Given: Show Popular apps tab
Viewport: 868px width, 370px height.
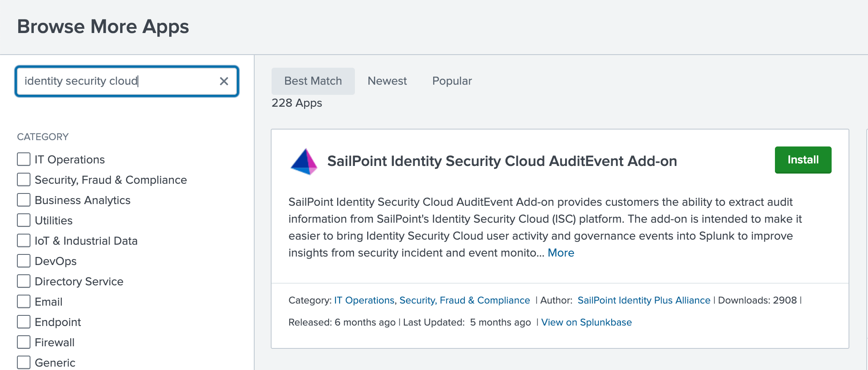Looking at the screenshot, I should click(452, 81).
